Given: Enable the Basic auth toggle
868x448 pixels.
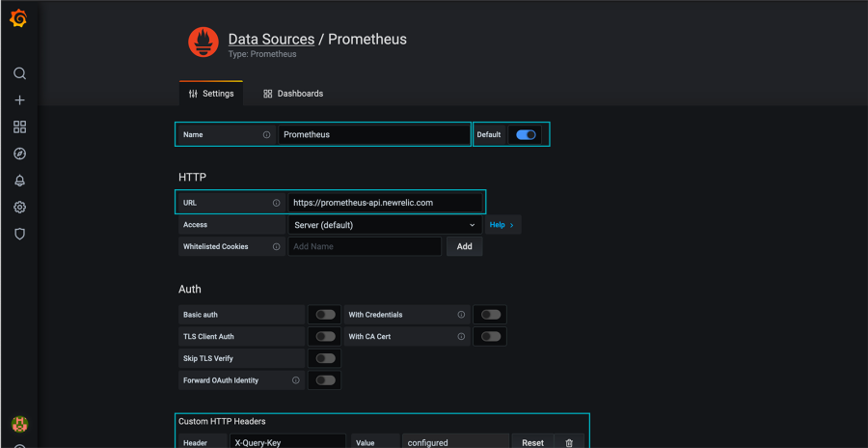Looking at the screenshot, I should 325,315.
